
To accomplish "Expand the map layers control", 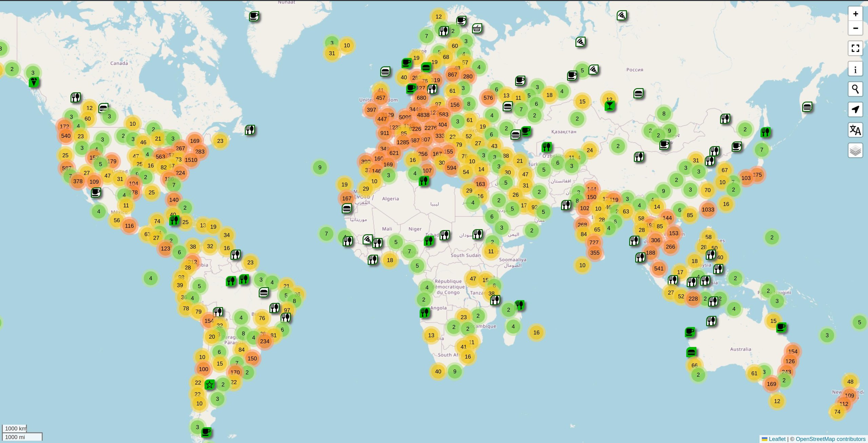I will click(855, 150).
